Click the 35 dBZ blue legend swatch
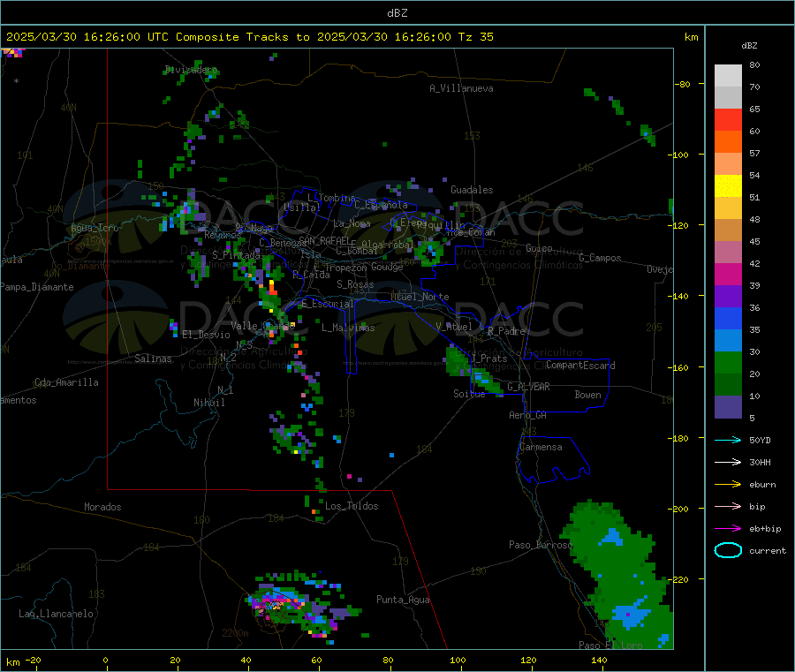Screen dimensions: 795x672 pos(728,319)
